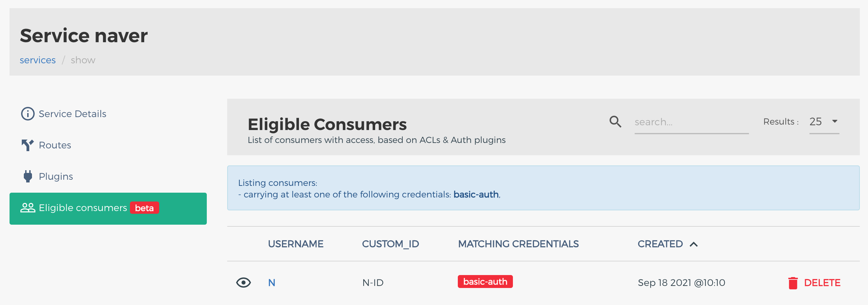Focus the search consumers input field
This screenshot has width=868, height=305.
coord(691,122)
